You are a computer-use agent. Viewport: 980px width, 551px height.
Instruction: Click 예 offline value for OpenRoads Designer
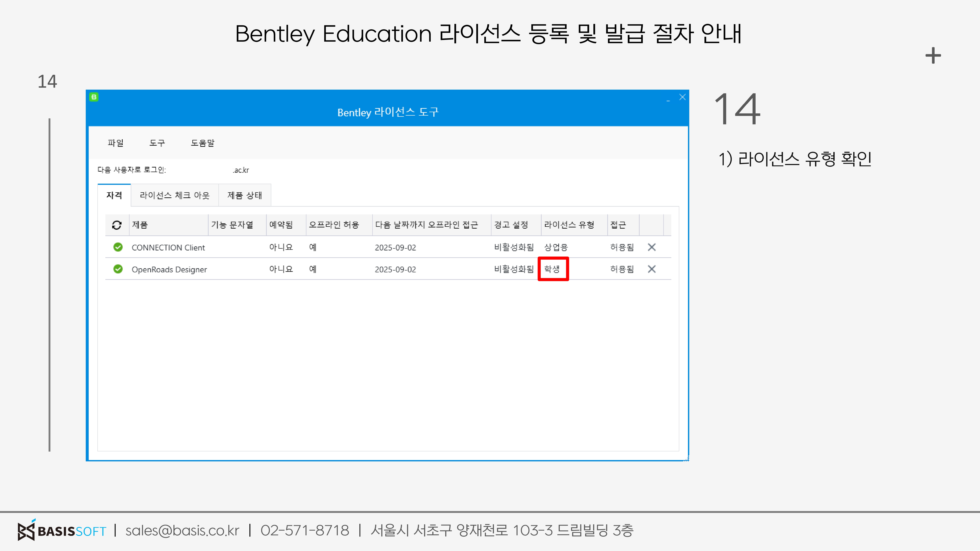point(313,269)
